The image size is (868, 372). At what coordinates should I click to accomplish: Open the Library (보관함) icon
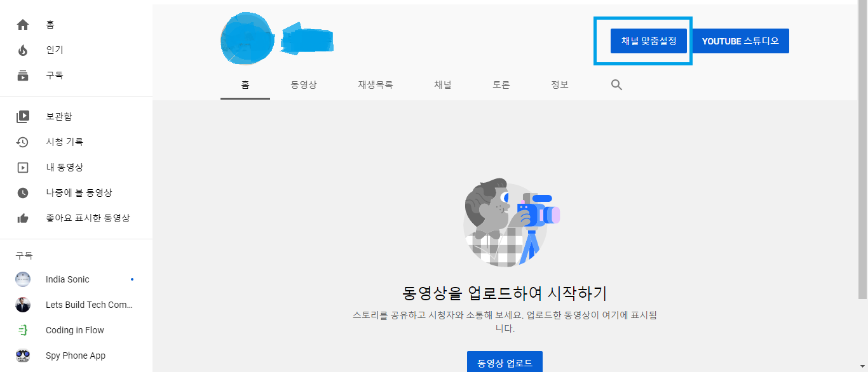click(23, 117)
